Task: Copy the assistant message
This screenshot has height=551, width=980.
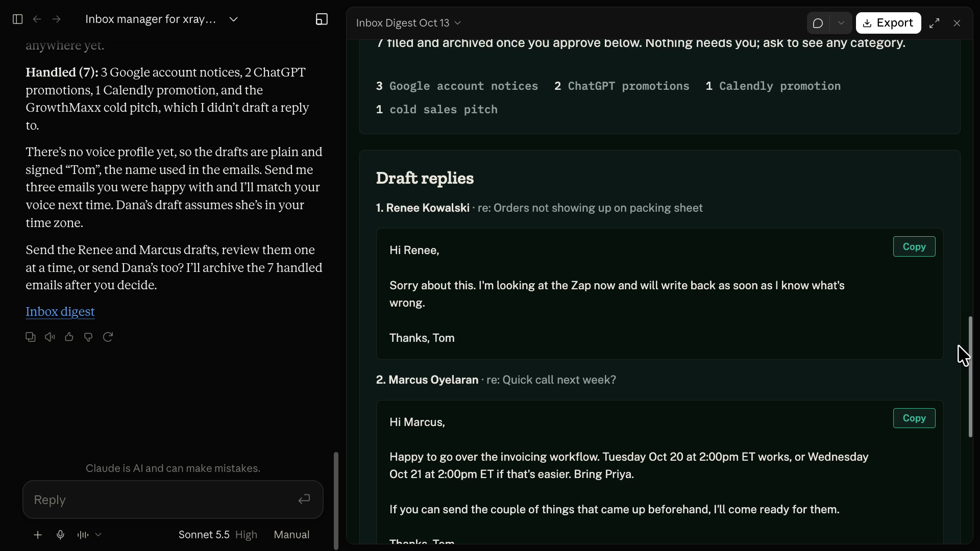Action: tap(31, 337)
